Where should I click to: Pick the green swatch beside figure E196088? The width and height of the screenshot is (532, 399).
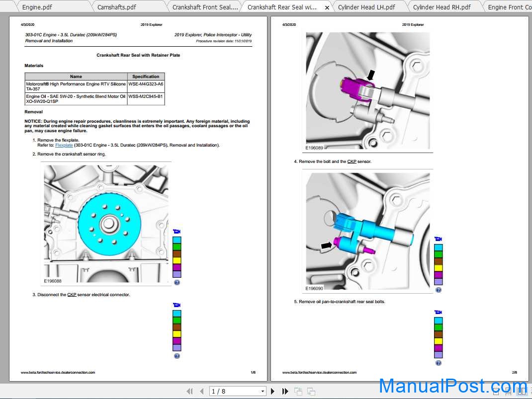tap(177, 247)
